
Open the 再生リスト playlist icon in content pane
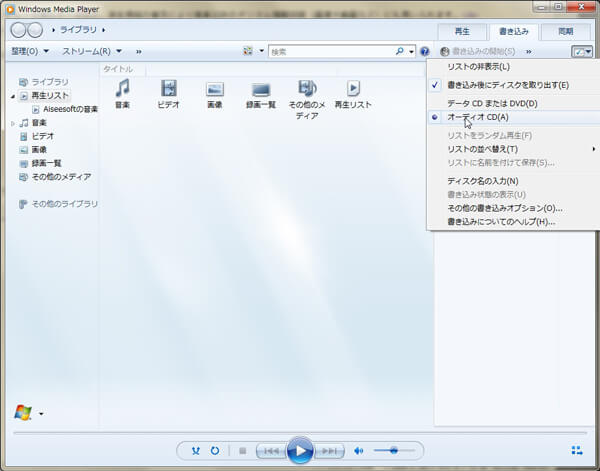click(353, 88)
